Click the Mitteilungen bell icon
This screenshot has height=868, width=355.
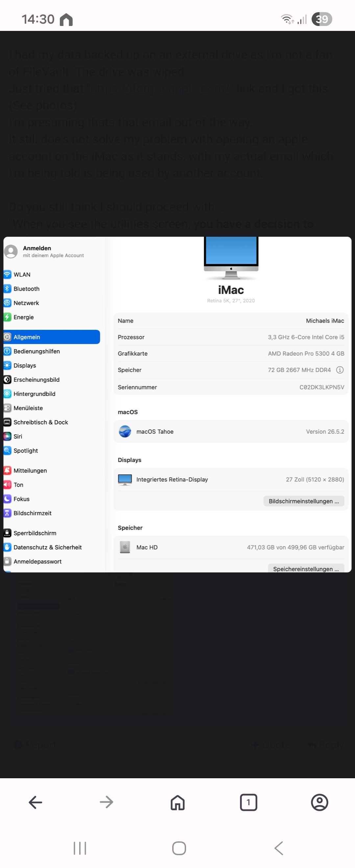click(x=7, y=470)
